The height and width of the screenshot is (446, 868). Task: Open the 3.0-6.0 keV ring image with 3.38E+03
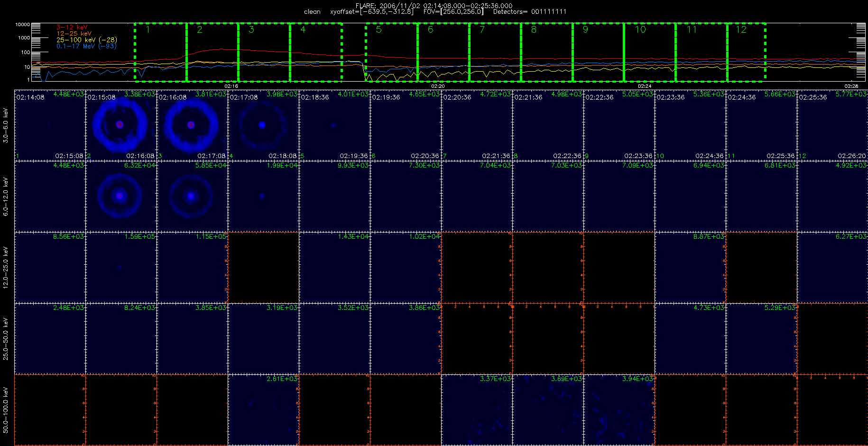pyautogui.click(x=121, y=125)
